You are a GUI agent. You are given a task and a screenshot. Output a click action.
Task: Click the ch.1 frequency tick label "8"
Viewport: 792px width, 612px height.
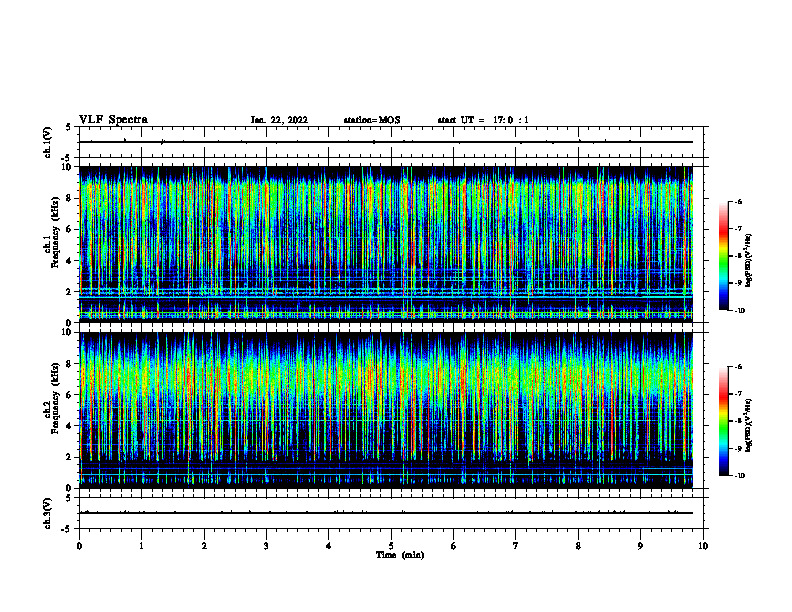[x=69, y=198]
